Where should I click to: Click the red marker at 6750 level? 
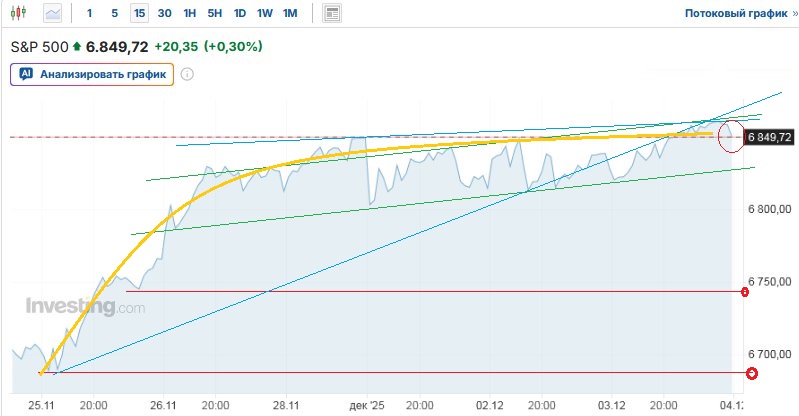[744, 291]
